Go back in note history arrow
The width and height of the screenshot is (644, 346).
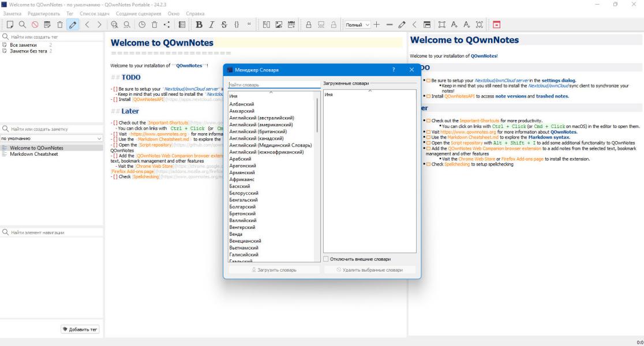click(x=87, y=25)
